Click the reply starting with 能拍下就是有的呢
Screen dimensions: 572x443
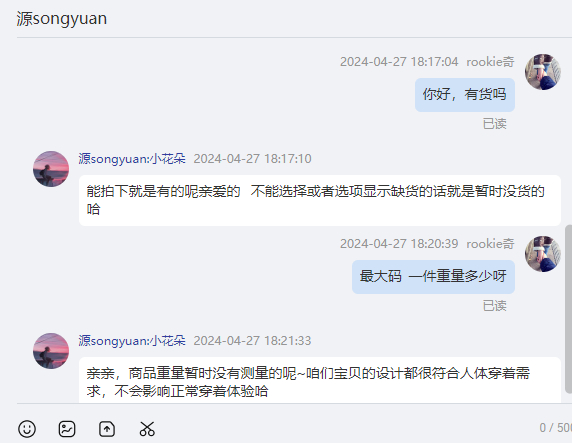click(320, 200)
